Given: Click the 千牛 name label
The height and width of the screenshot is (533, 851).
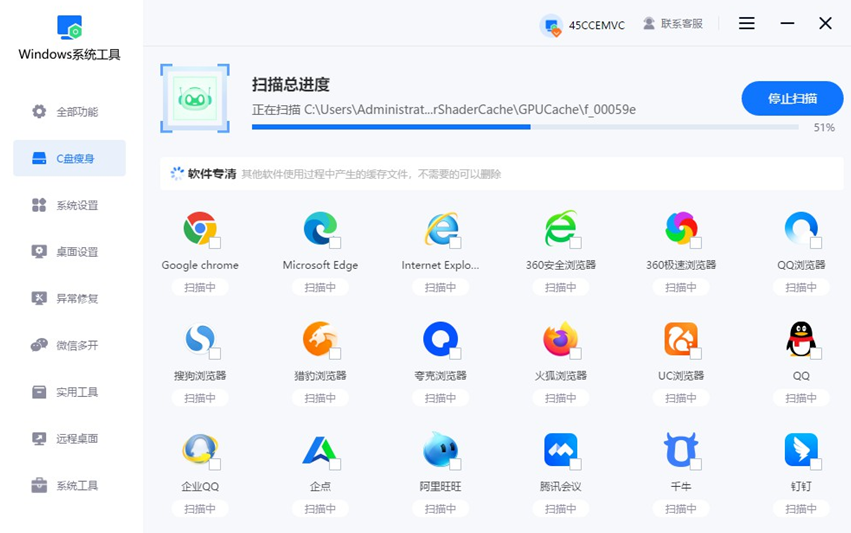Looking at the screenshot, I should 681,486.
